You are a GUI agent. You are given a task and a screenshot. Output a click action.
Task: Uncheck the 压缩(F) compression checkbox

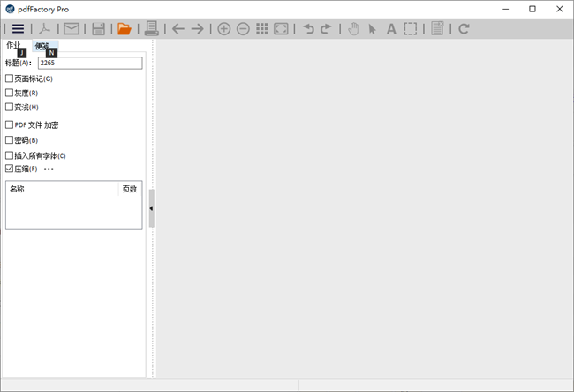tap(10, 169)
